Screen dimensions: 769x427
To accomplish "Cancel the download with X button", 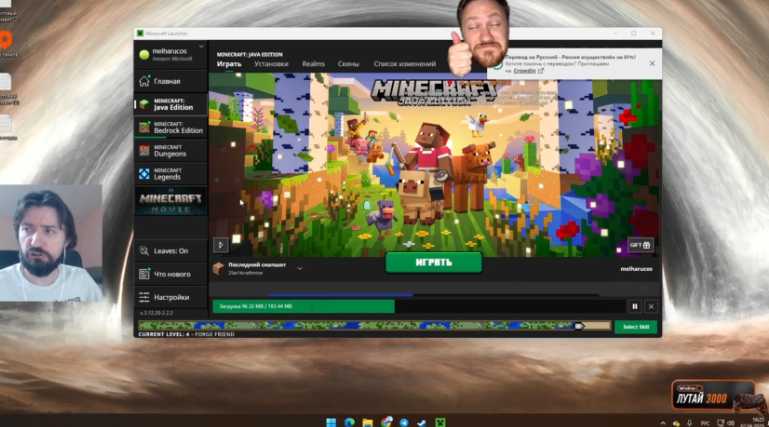I will [651, 306].
